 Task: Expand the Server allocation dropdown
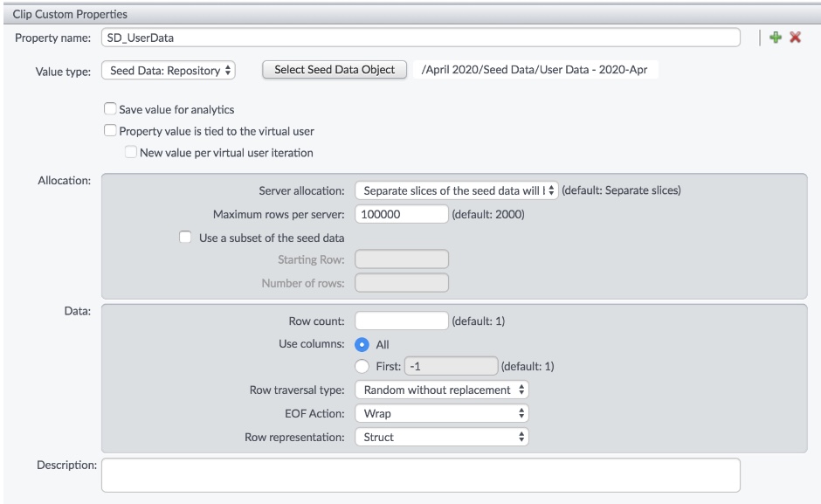(456, 191)
